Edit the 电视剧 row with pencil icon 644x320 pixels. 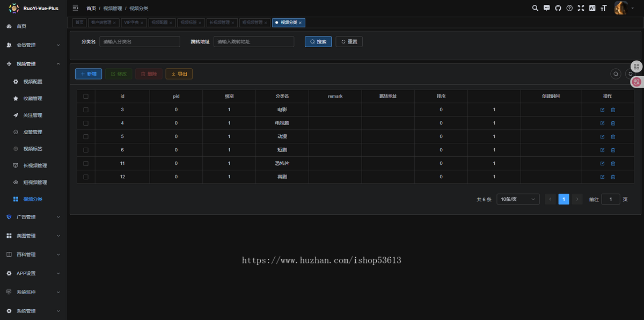click(x=602, y=123)
